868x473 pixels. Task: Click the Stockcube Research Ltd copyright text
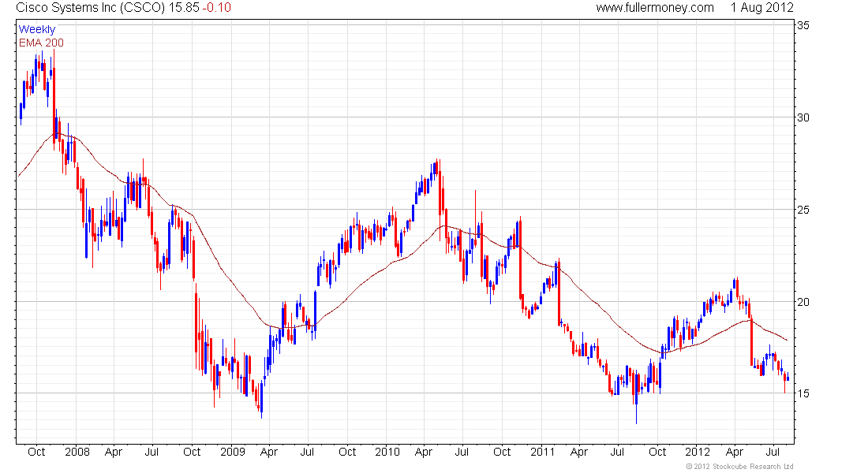click(x=739, y=467)
